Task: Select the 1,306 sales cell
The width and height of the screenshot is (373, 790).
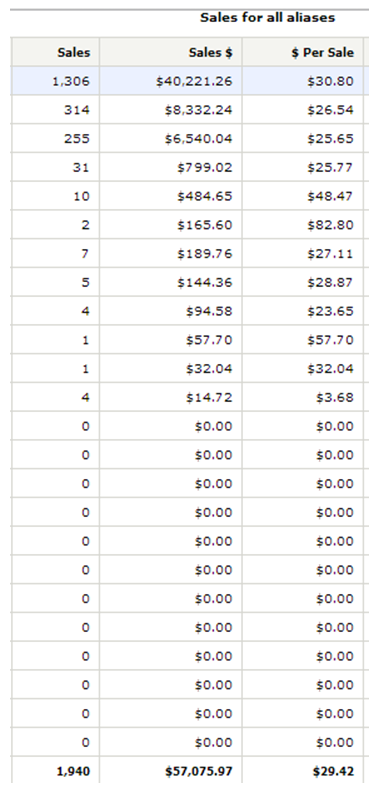Action: point(55,81)
